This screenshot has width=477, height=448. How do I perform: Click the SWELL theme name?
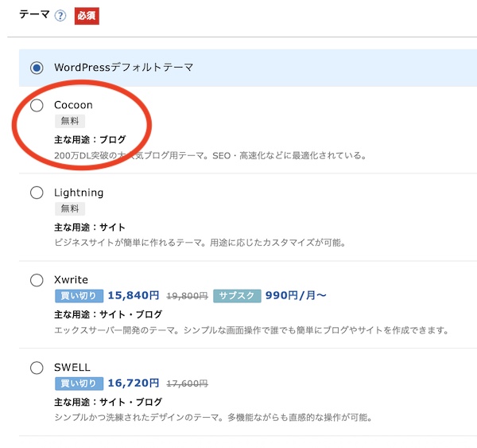[x=72, y=368]
